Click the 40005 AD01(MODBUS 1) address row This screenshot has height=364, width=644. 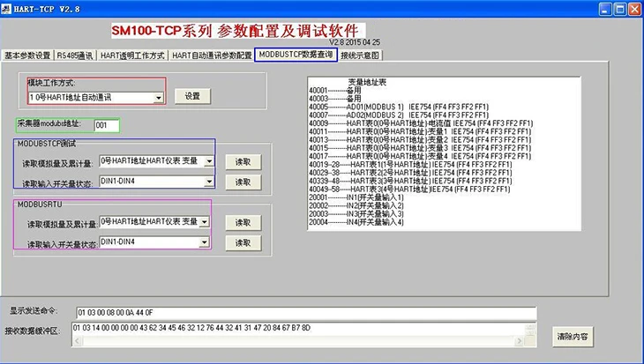[x=399, y=107]
